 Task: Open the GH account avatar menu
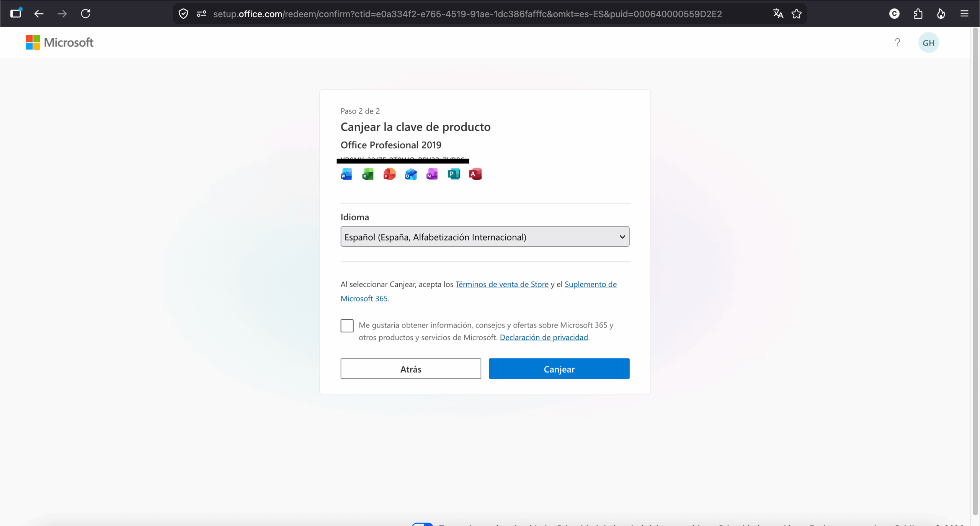[x=928, y=42]
